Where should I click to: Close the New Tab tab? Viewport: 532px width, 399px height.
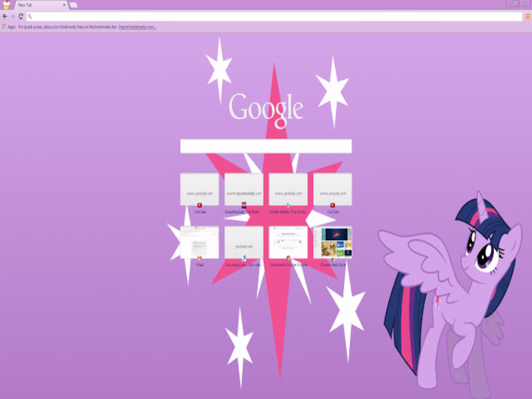[64, 5]
